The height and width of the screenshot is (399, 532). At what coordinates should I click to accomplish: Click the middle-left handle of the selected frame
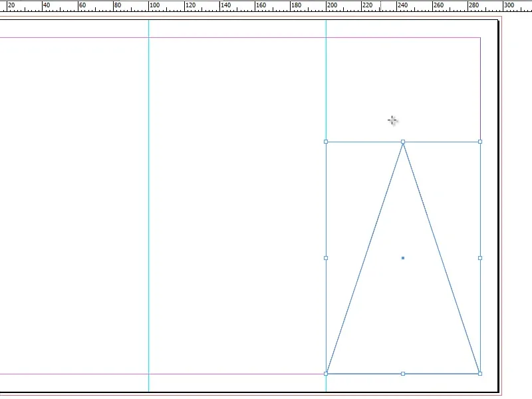(326, 258)
